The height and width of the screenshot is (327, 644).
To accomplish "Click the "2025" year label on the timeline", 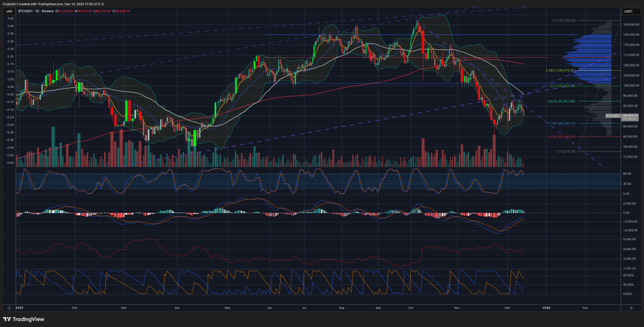I will (x=20, y=308).
